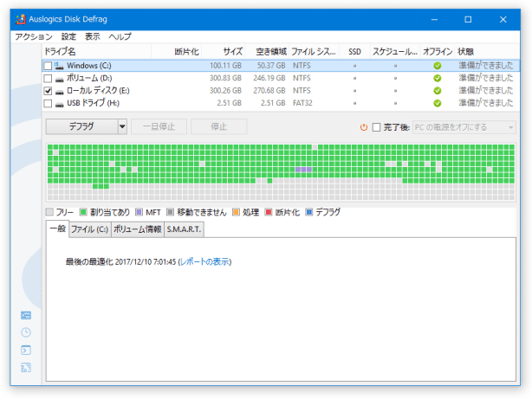The image size is (532, 399).
Task: Click the 最後の最適化 2017/12/10 7:01:45 text
Action: [x=120, y=261]
